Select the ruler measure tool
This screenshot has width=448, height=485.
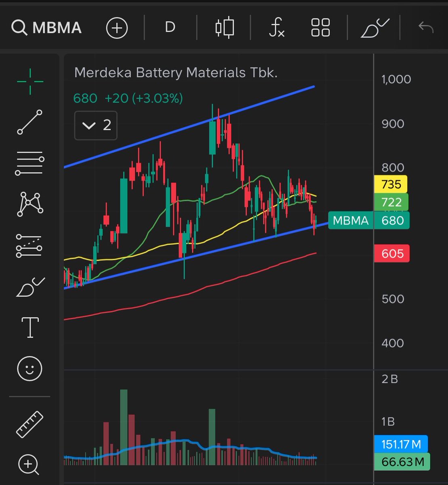click(x=29, y=424)
